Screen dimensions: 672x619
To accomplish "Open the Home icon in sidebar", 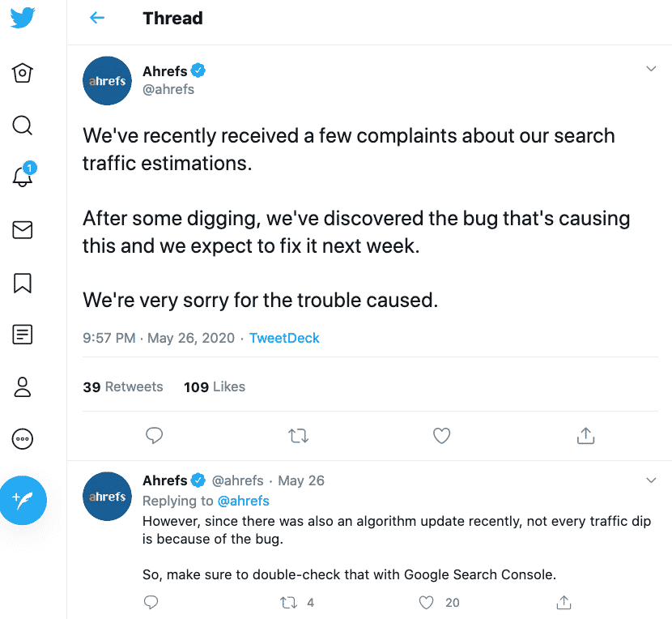I will (x=23, y=73).
